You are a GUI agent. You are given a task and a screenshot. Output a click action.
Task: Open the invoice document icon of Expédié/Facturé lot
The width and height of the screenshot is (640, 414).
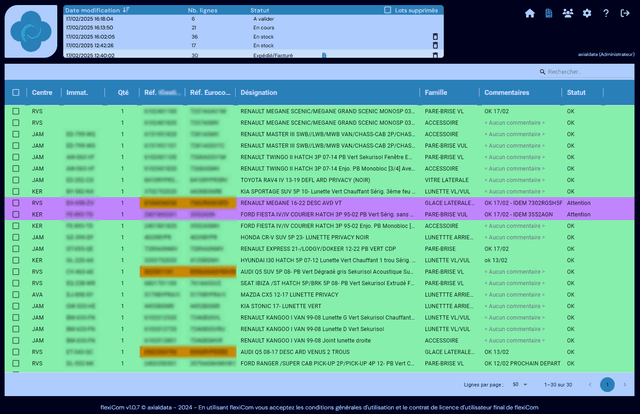point(324,55)
